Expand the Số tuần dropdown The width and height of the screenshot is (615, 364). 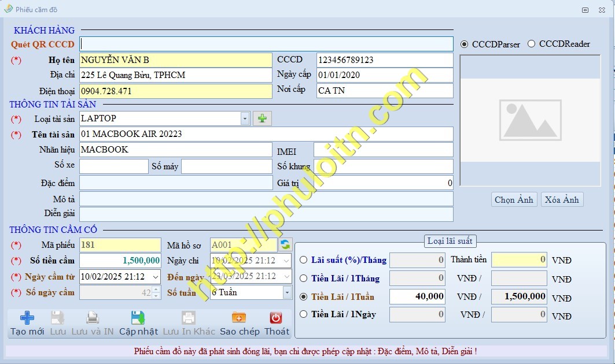coord(287,292)
